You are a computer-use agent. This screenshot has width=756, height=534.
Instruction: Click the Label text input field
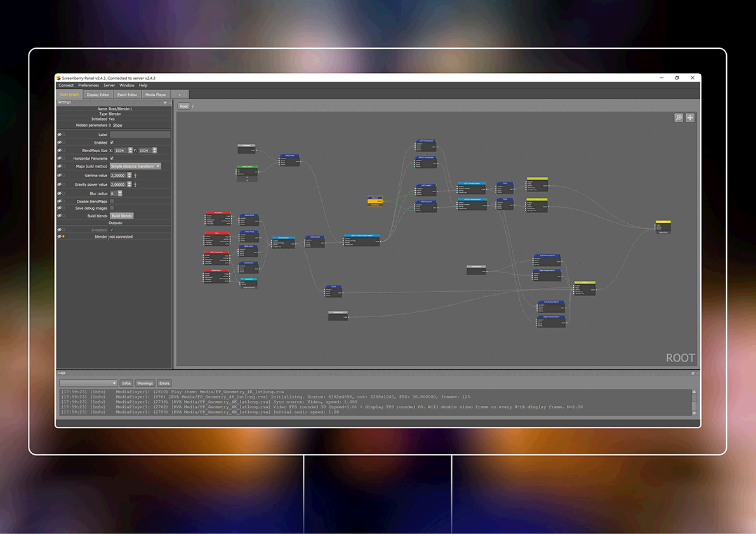tap(140, 134)
